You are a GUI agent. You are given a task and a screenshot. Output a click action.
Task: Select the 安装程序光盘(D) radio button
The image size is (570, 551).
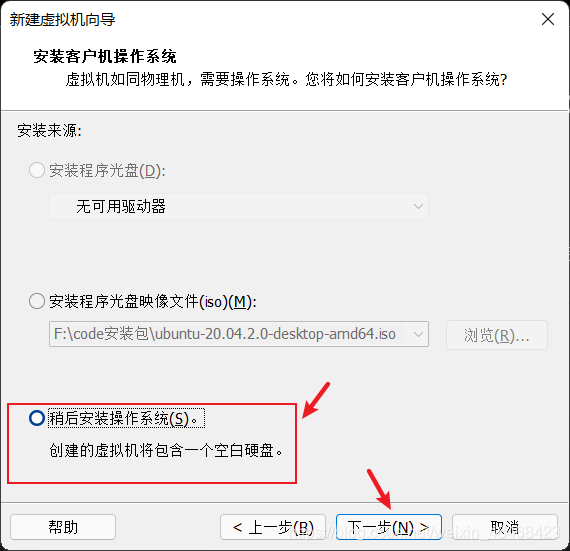click(x=37, y=170)
